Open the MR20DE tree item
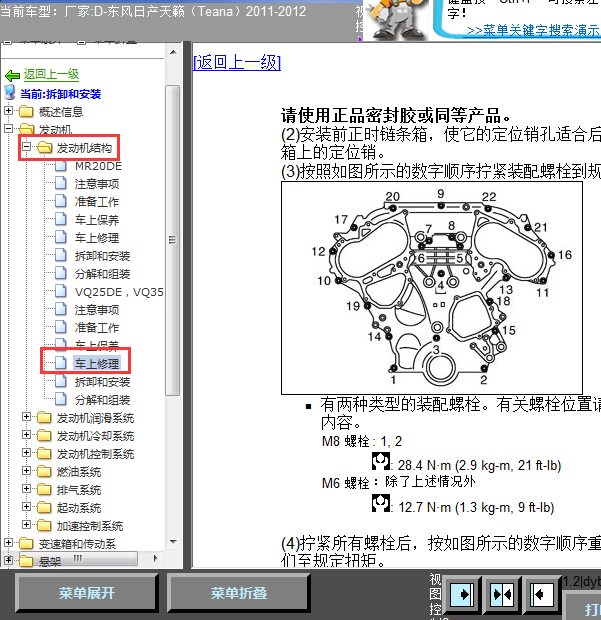The height and width of the screenshot is (620, 601). coord(98,166)
